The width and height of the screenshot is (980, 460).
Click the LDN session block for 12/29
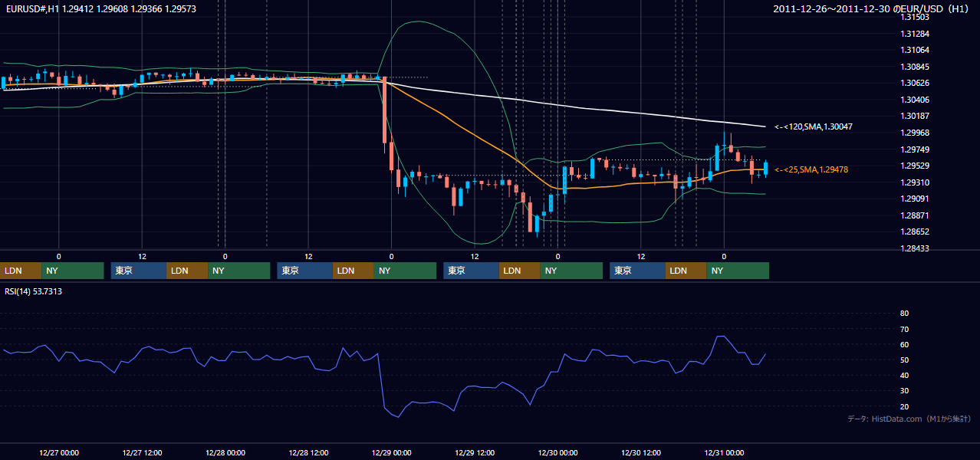(520, 271)
